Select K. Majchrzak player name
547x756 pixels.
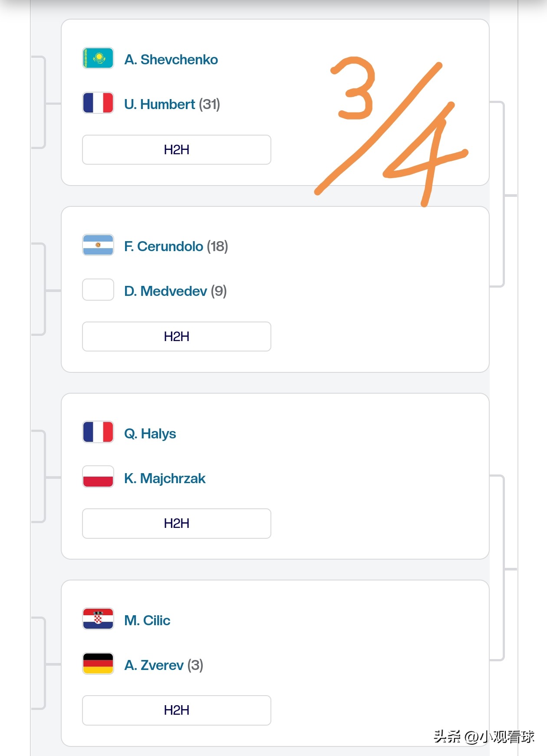tap(165, 478)
